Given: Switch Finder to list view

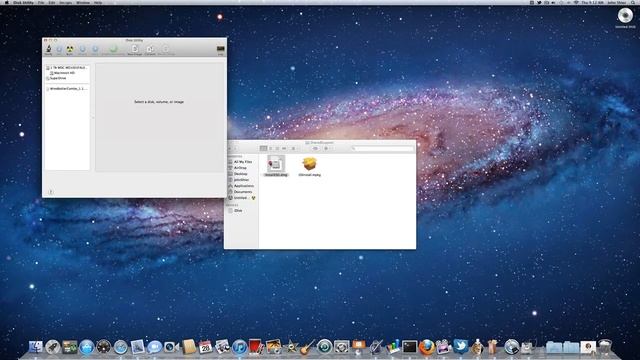Looking at the screenshot, I should [x=270, y=148].
